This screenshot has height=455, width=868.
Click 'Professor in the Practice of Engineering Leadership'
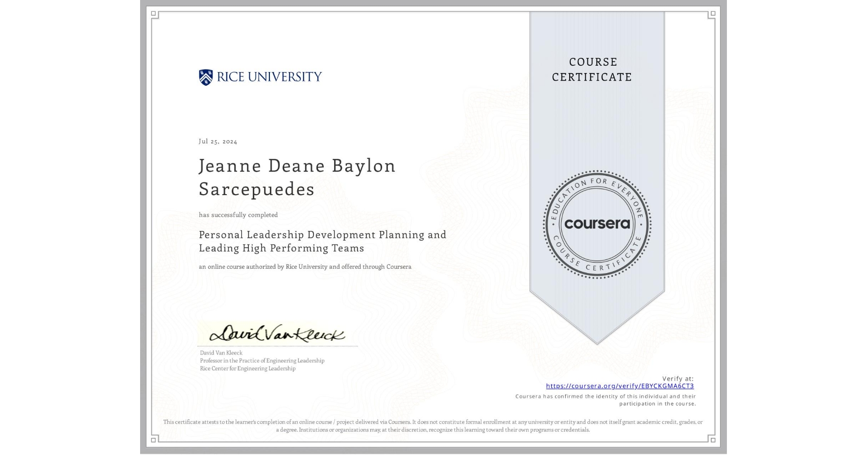point(262,360)
